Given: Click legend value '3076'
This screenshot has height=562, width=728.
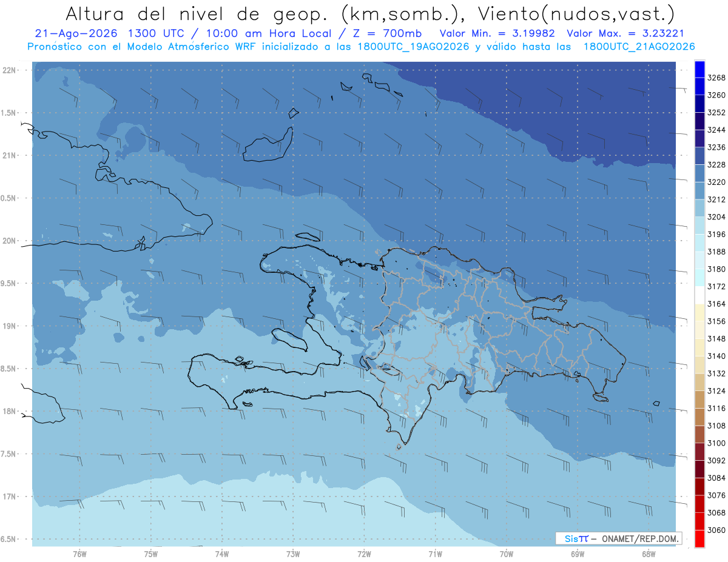Looking at the screenshot, I should [x=716, y=495].
